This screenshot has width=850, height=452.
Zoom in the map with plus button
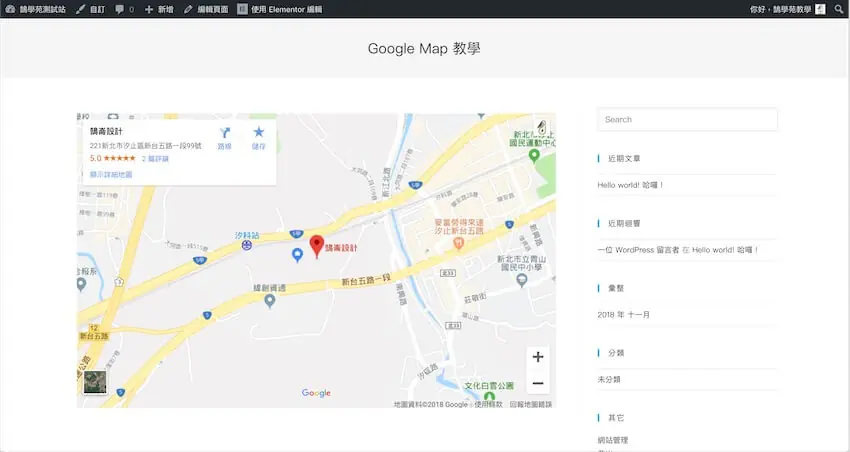coord(538,357)
